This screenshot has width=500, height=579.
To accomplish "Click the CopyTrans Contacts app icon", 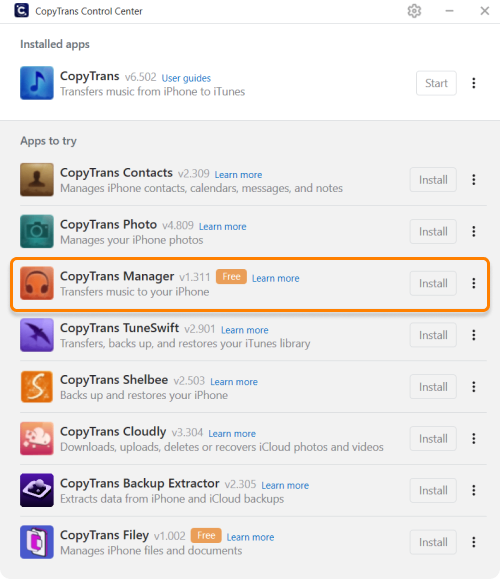I will pyautogui.click(x=37, y=180).
